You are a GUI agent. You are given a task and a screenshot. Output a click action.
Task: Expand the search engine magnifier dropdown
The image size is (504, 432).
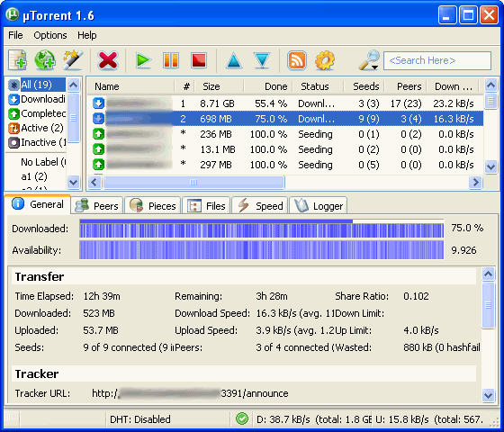point(369,60)
